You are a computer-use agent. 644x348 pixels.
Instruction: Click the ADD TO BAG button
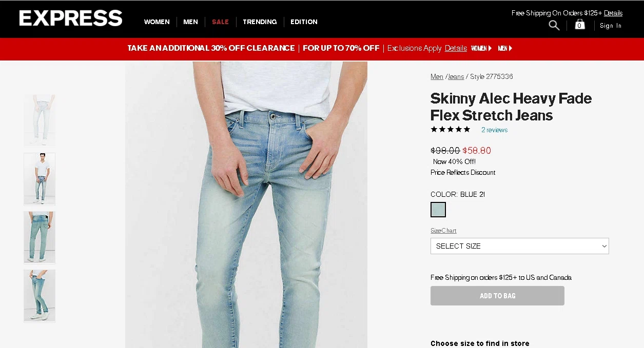click(x=497, y=296)
